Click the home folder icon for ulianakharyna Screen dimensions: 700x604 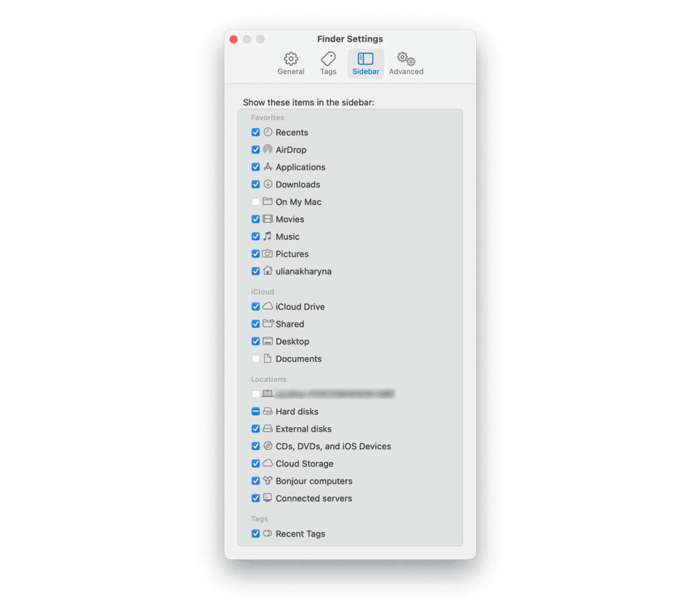(268, 271)
